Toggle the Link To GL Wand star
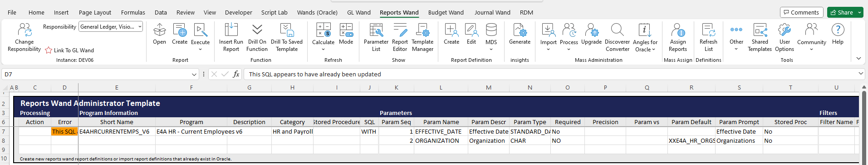868x165 pixels. click(49, 50)
